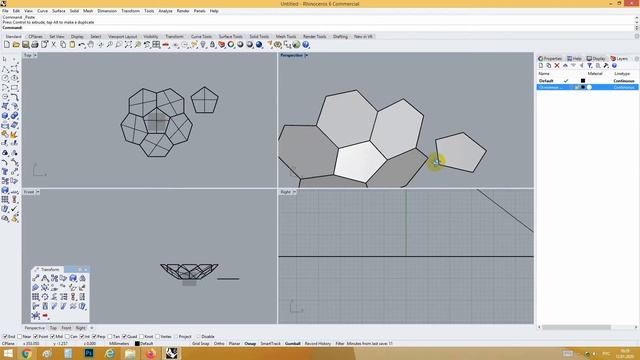Click the hammer Tools icon in Layers panel
The height and width of the screenshot is (360, 640).
pyautogui.click(x=606, y=66)
